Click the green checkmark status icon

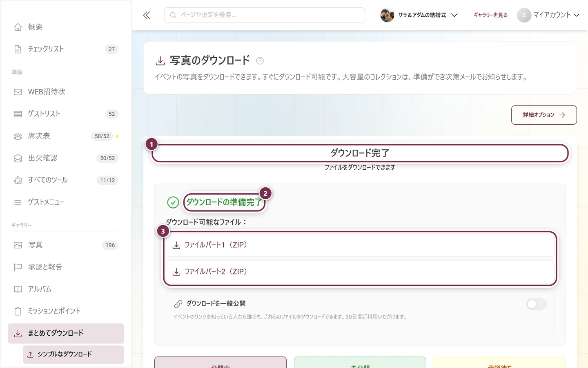(x=173, y=202)
